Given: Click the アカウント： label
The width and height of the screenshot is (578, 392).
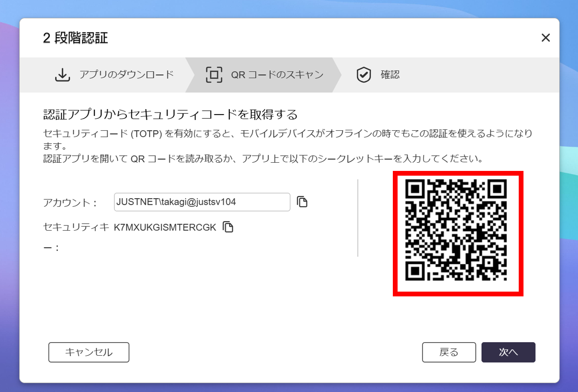Looking at the screenshot, I should [x=71, y=202].
